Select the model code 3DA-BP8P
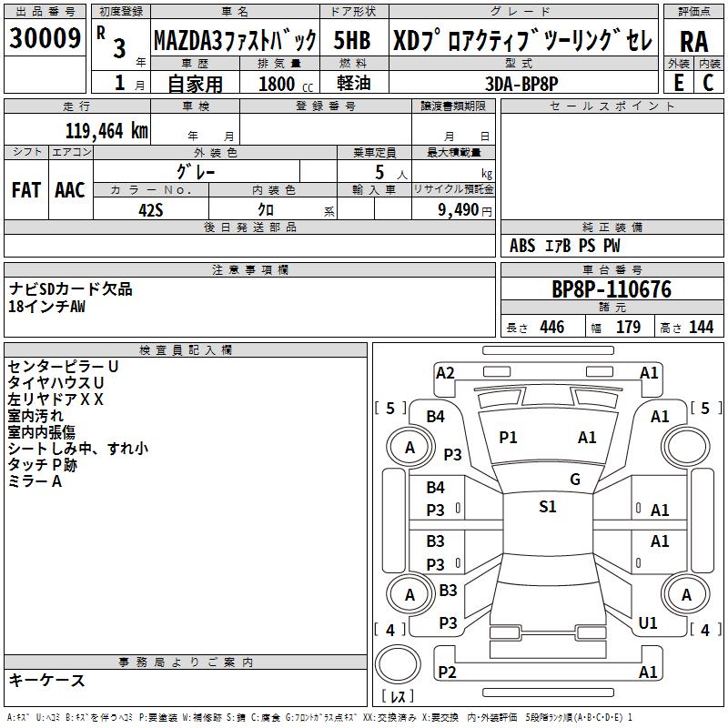Image resolution: width=728 pixels, height=728 pixels. pyautogui.click(x=521, y=84)
